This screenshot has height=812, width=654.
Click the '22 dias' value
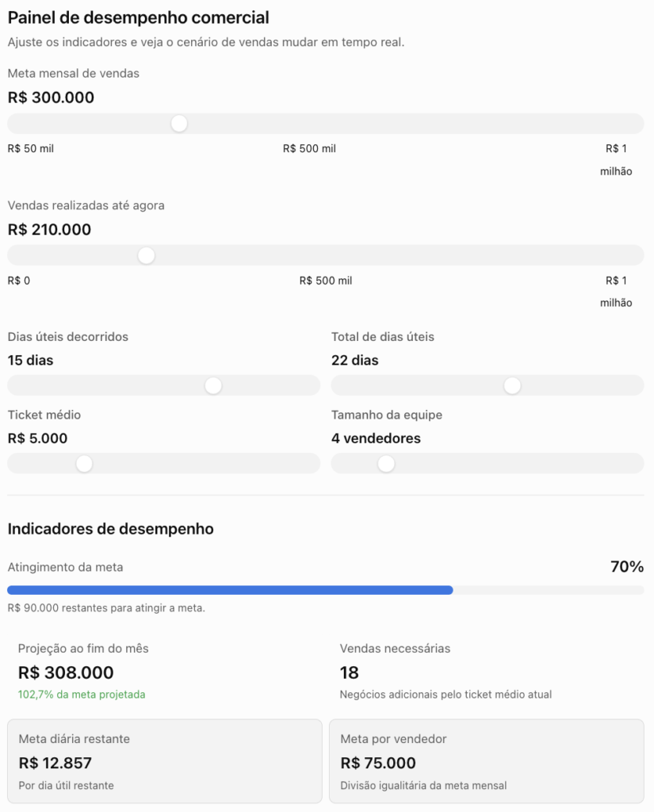(x=354, y=361)
